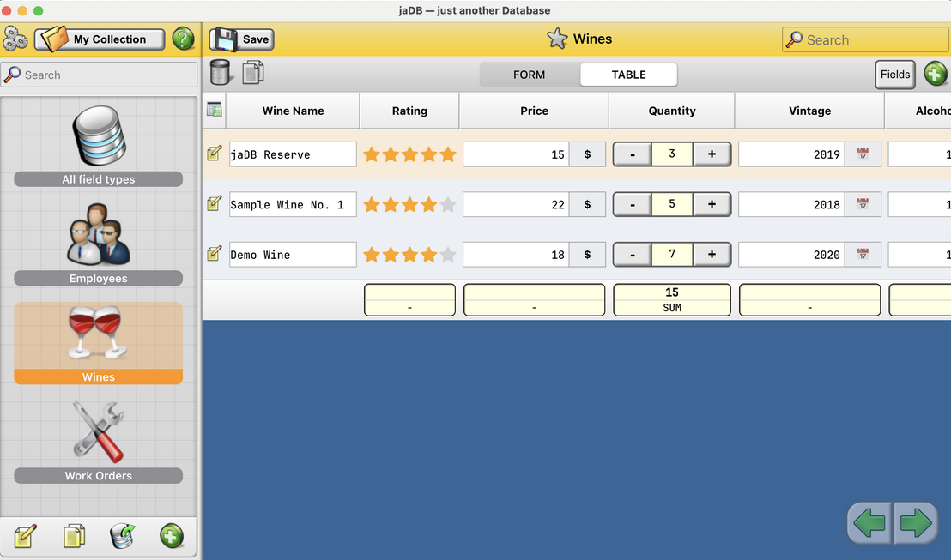951x560 pixels.
Task: Switch to FORM view
Action: pyautogui.click(x=530, y=75)
